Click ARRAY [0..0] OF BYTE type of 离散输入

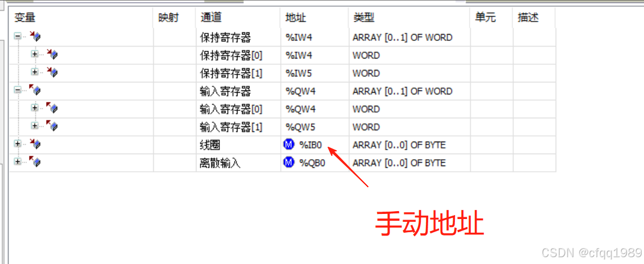pos(399,163)
